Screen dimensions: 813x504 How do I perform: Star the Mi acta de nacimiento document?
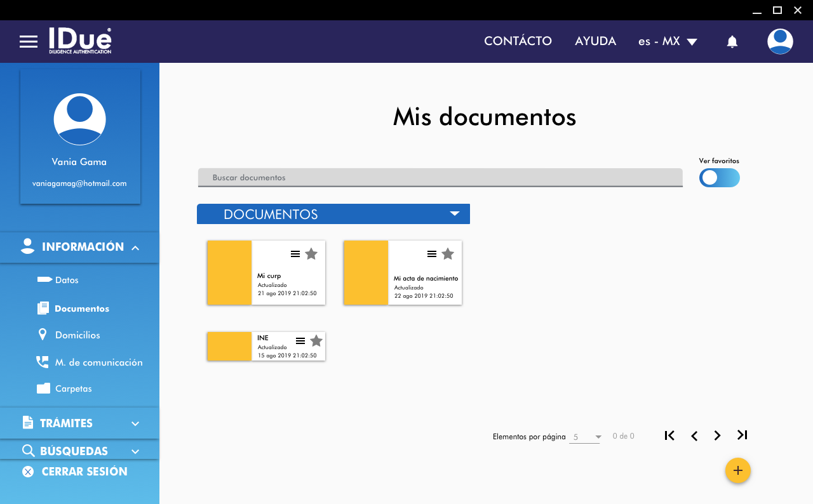448,254
